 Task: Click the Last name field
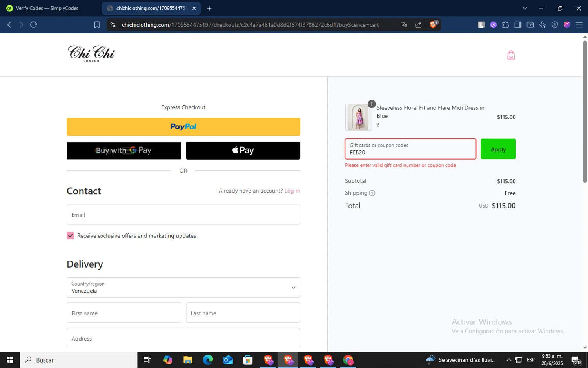(x=243, y=313)
